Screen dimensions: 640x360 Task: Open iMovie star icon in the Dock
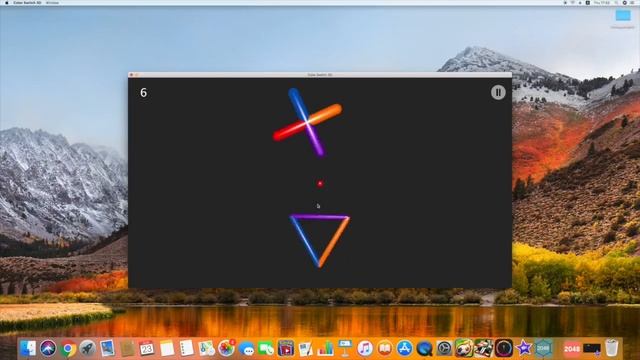click(x=523, y=349)
